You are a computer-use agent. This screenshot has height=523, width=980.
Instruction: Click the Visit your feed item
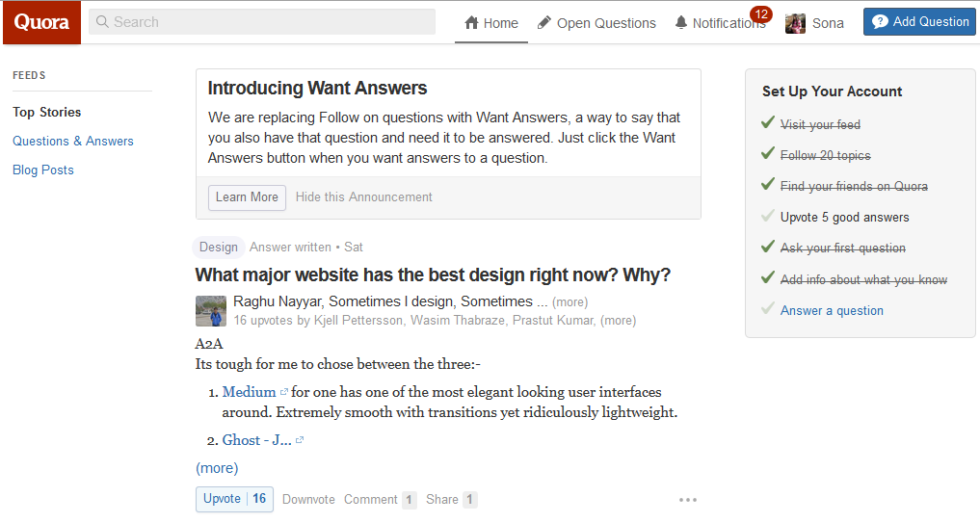pyautogui.click(x=821, y=124)
